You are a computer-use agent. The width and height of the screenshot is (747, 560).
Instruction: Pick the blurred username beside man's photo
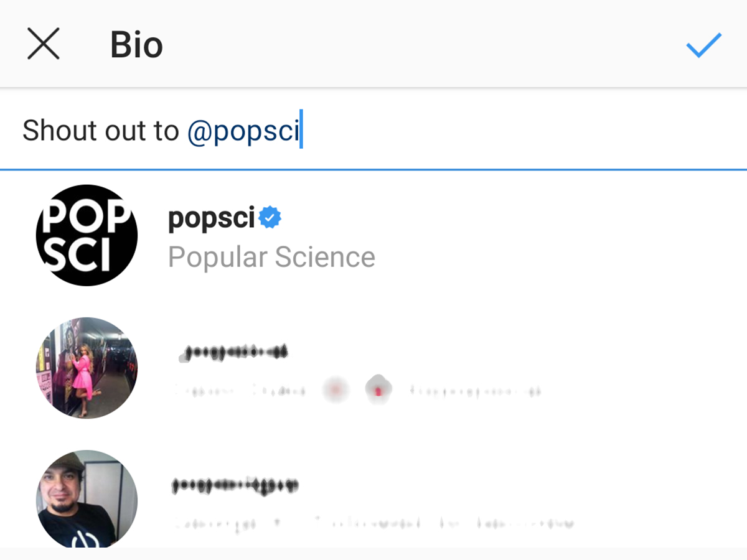(x=235, y=485)
